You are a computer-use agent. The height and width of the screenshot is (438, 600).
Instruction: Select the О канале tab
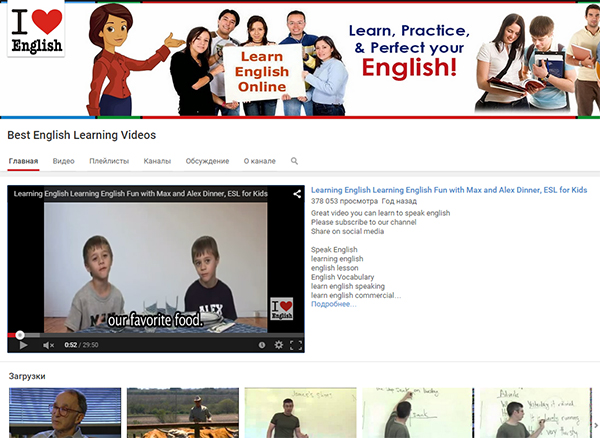pyautogui.click(x=260, y=161)
